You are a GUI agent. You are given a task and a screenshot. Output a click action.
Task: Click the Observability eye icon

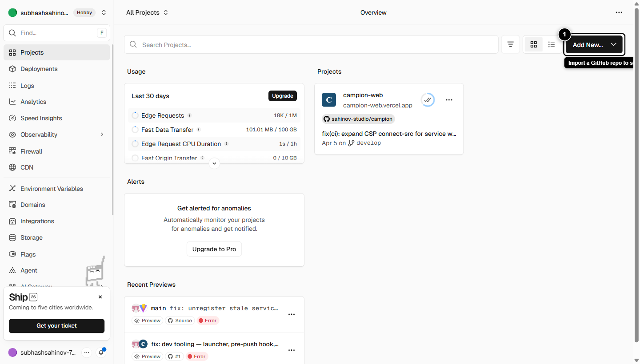pos(12,135)
